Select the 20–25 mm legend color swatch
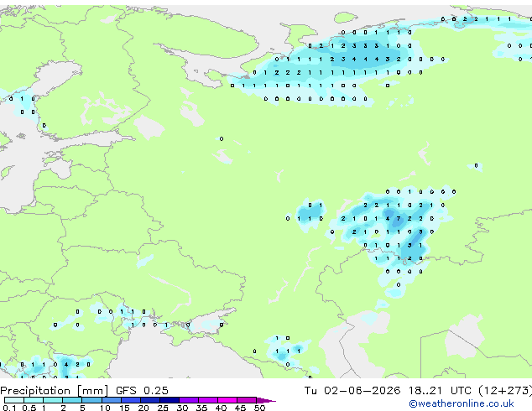Screen dimensions: 532x411 150,400
